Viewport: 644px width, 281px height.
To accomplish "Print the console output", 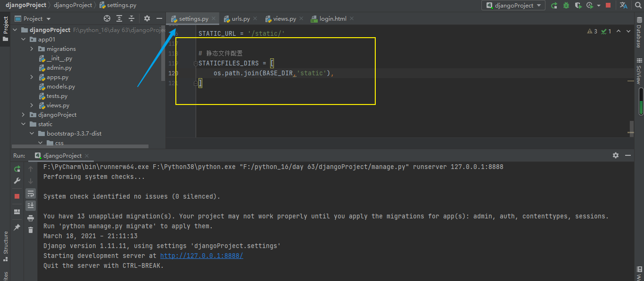I will [31, 218].
